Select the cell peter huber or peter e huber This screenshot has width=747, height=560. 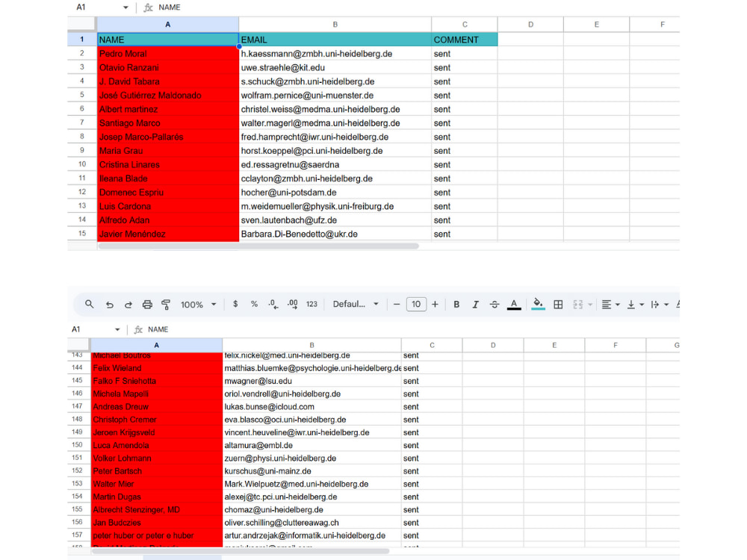click(x=156, y=535)
